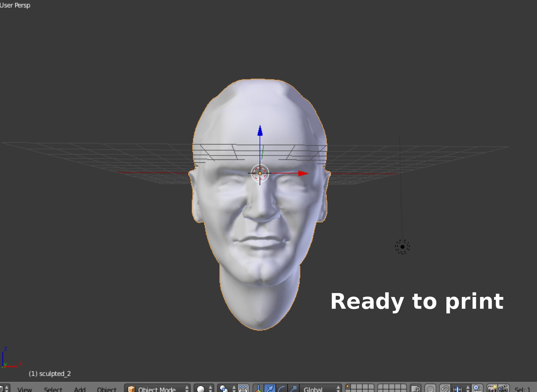Click the snap target icon
This screenshot has height=392, width=537.
477,388
